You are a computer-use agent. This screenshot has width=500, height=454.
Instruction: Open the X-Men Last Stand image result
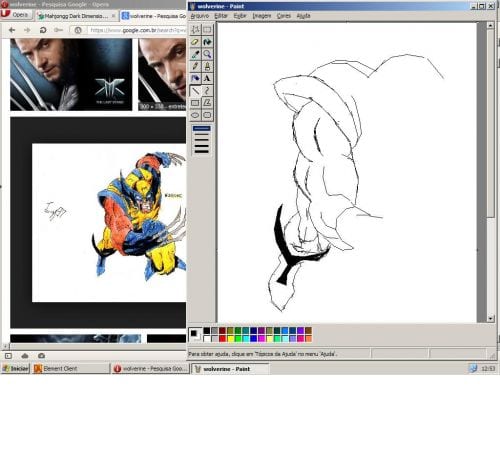(71, 75)
